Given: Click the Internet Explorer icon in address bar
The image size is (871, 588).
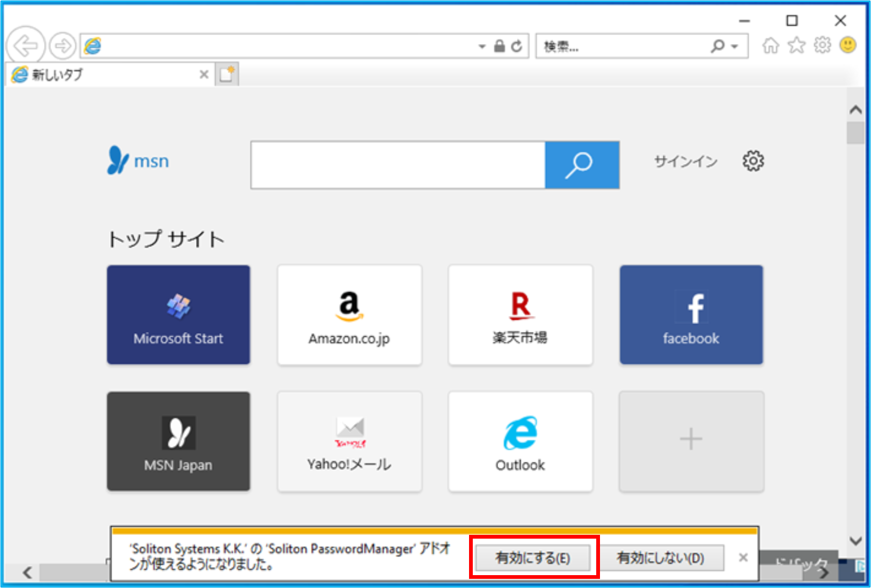Looking at the screenshot, I should [x=93, y=46].
